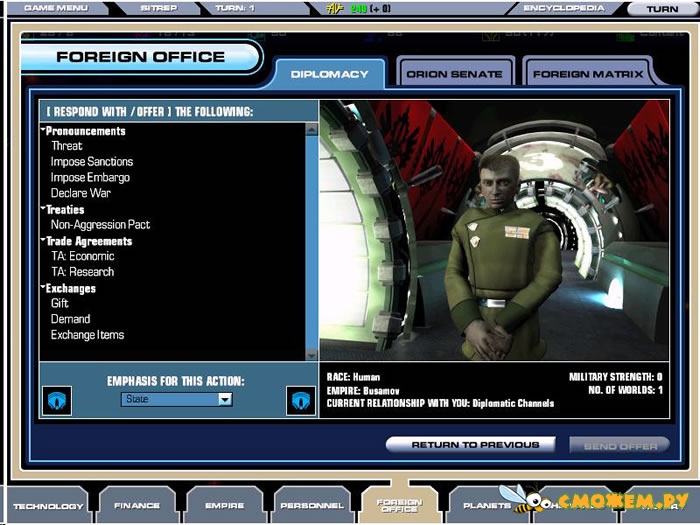Screen dimensions: 700x525
Task: Click the Military Strength value
Action: (x=616, y=377)
